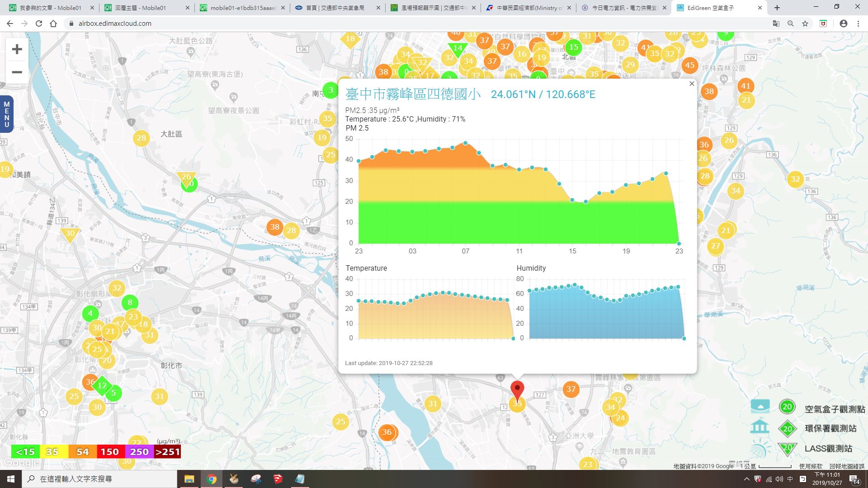The height and width of the screenshot is (488, 868).
Task: Toggle 環保署觀測站 EPA station building icon
Action: tap(759, 427)
